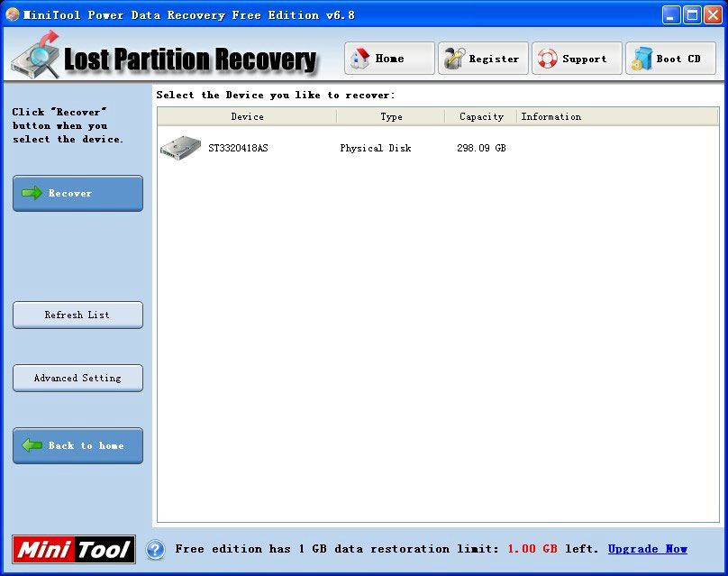Viewport: 728px width, 576px height.
Task: Click Refresh List button
Action: tap(78, 315)
